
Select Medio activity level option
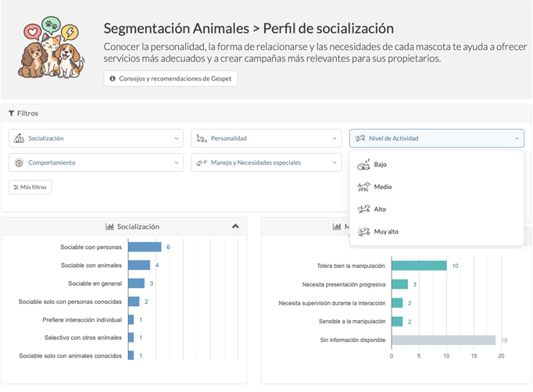coord(436,187)
